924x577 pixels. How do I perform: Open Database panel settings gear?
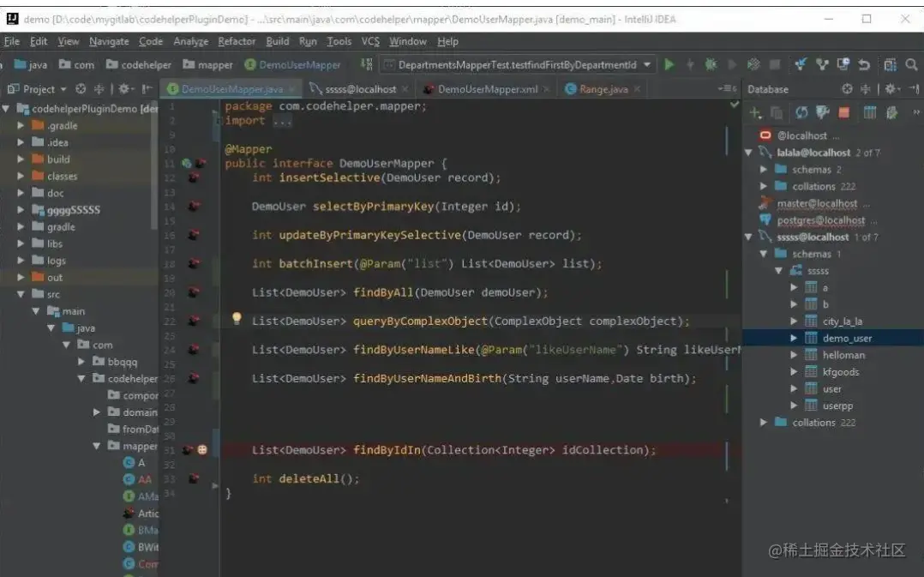[891, 89]
